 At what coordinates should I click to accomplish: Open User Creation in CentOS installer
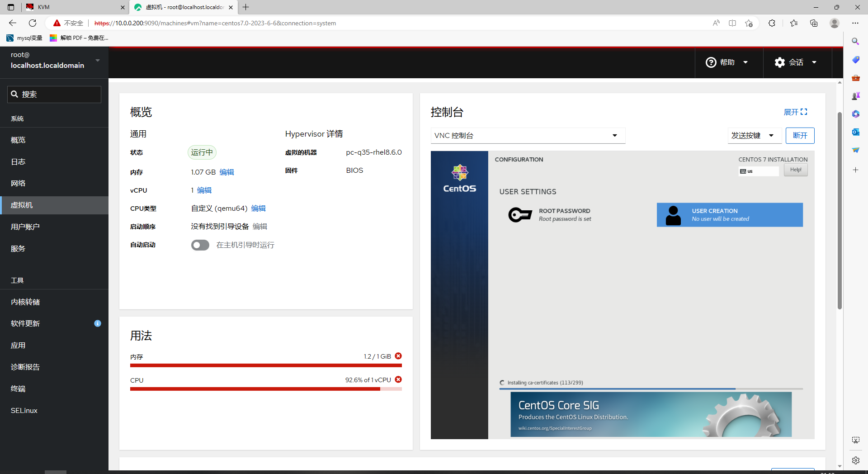pos(729,215)
